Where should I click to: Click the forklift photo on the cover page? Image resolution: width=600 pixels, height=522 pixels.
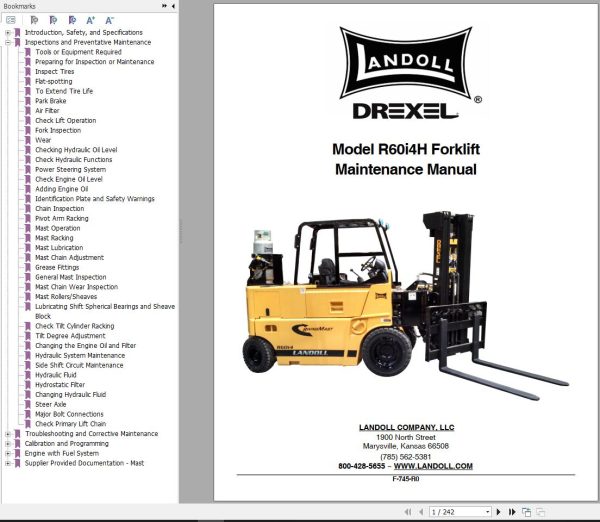click(406, 305)
